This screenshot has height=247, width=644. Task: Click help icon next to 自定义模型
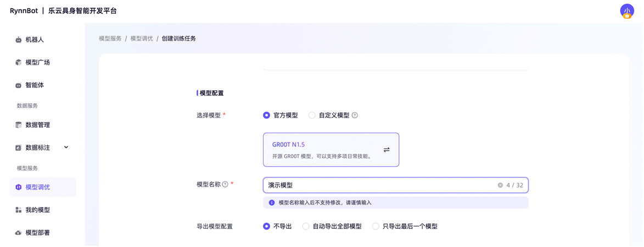coord(355,116)
